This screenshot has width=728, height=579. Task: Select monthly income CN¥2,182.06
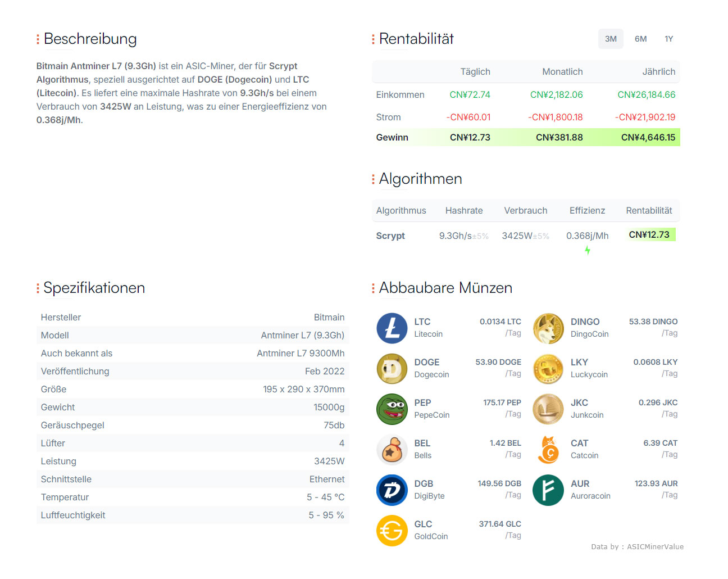pos(557,94)
